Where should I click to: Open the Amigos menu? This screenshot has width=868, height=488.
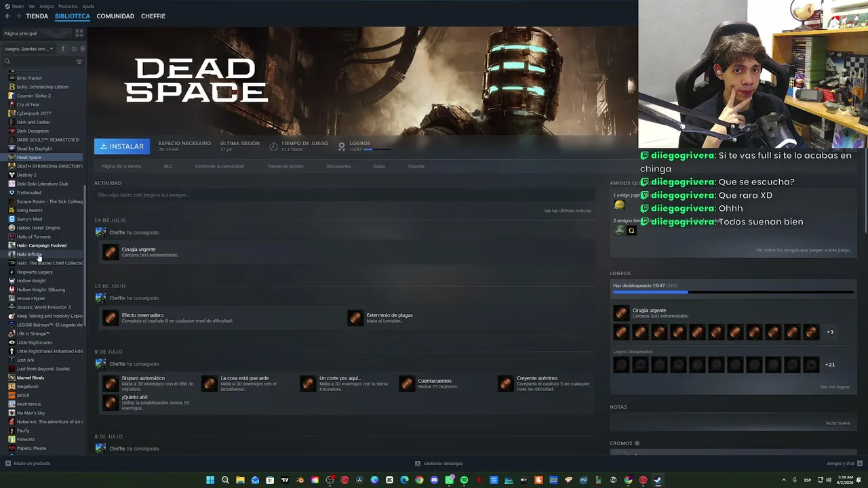pos(47,6)
